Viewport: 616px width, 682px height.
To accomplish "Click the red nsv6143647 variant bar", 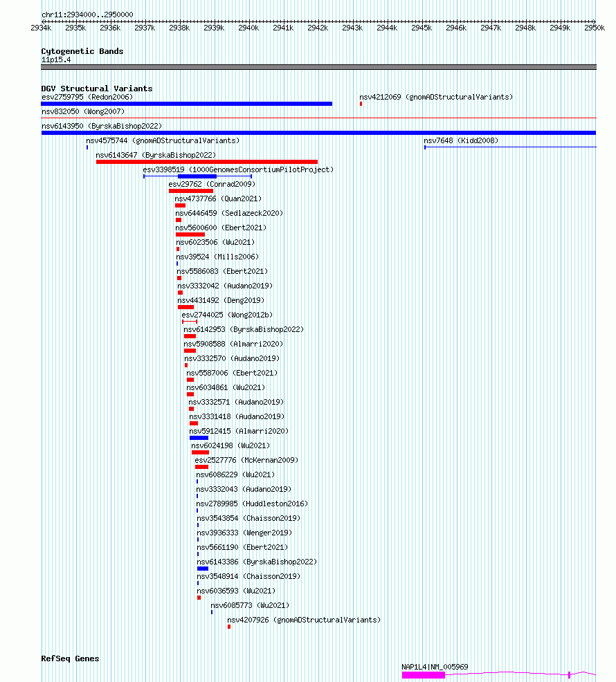I will click(x=207, y=162).
